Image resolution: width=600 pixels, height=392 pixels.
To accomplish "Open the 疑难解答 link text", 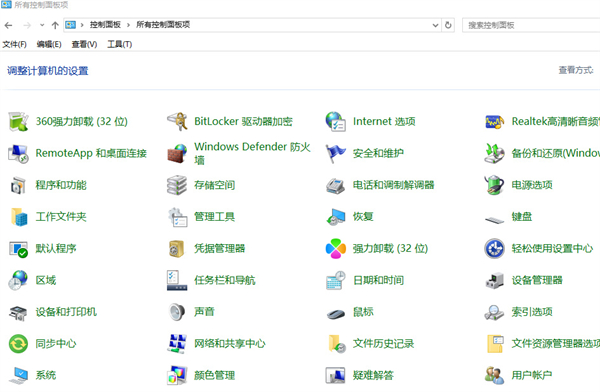I will [x=373, y=376].
